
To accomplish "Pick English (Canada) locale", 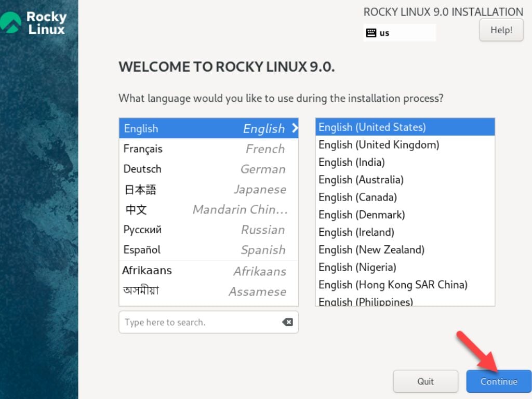I will [357, 197].
